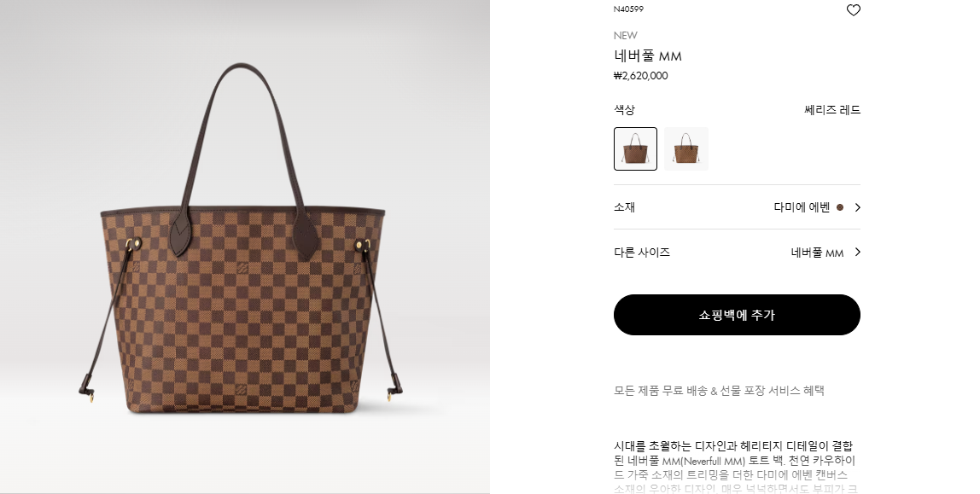Choose the second color variant thumbnail

pos(686,148)
